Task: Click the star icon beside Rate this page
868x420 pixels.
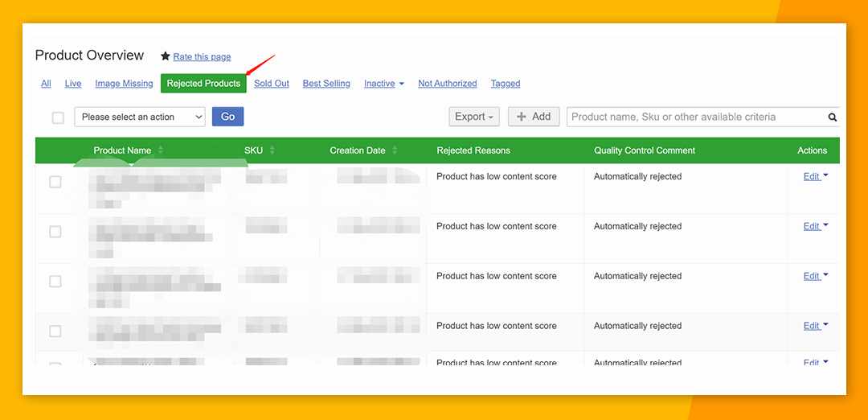Action: click(165, 56)
